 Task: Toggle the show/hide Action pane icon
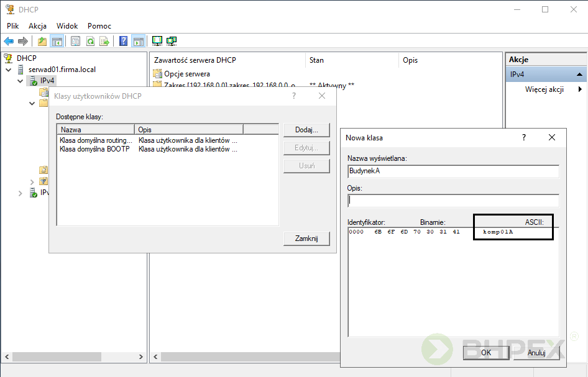(138, 42)
